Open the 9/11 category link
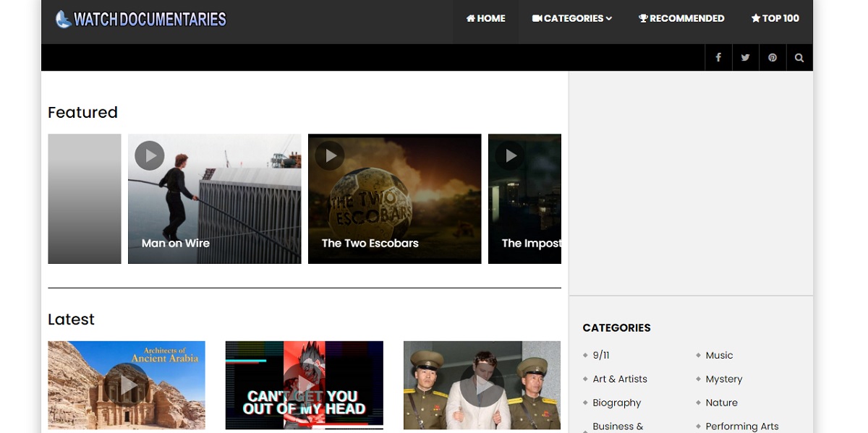The width and height of the screenshot is (868, 433). click(601, 355)
